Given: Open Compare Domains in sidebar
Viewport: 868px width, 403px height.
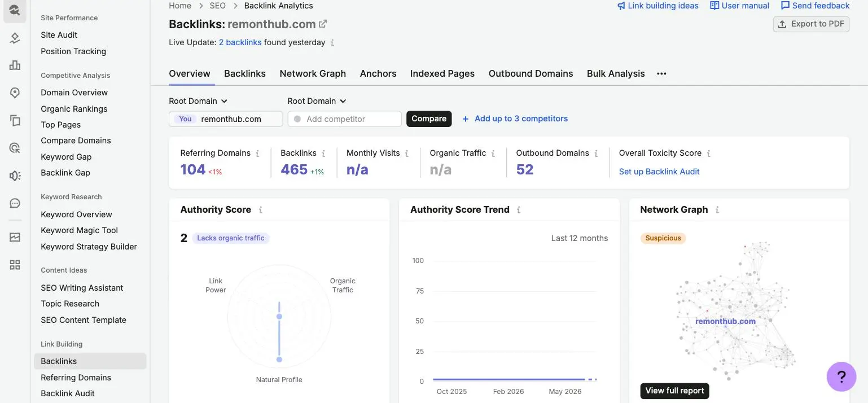Looking at the screenshot, I should [x=76, y=141].
